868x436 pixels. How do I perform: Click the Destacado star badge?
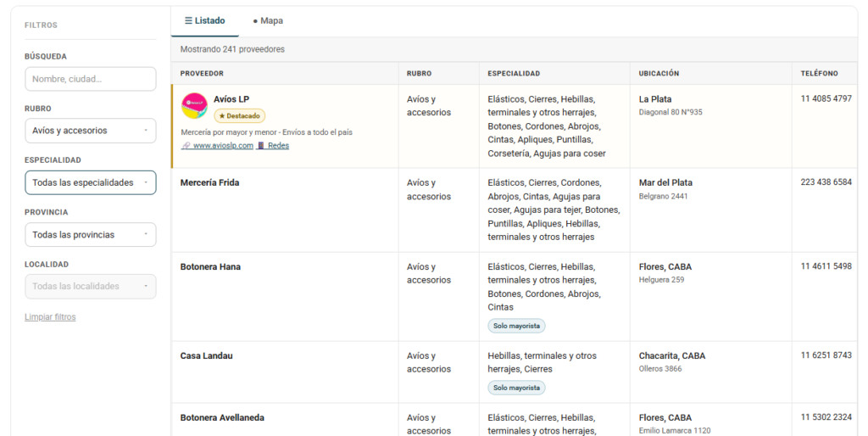pos(240,116)
